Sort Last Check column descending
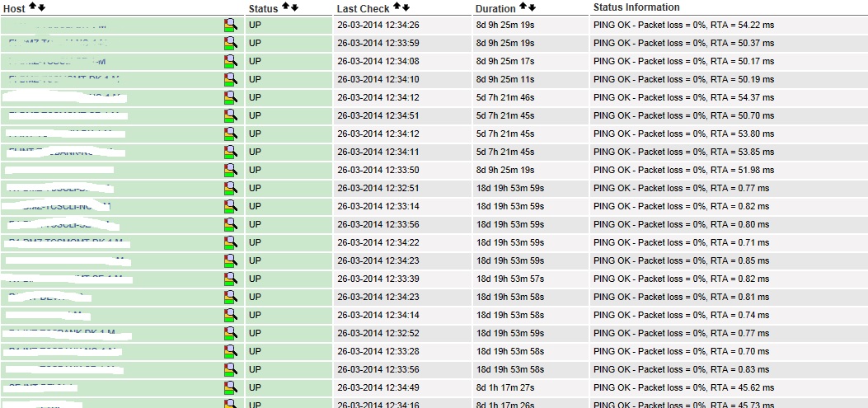This screenshot has width=868, height=408. (406, 7)
